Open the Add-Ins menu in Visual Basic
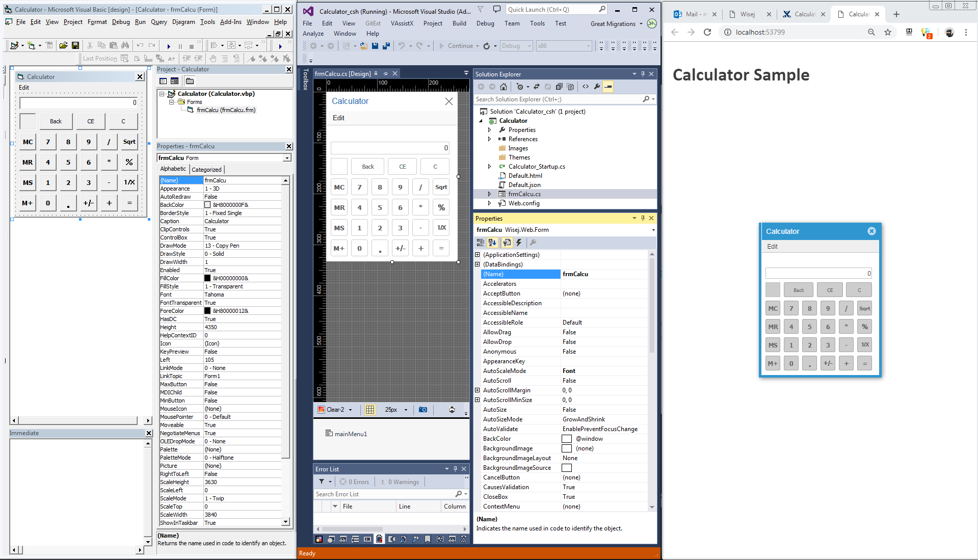978x560 pixels. (x=230, y=22)
